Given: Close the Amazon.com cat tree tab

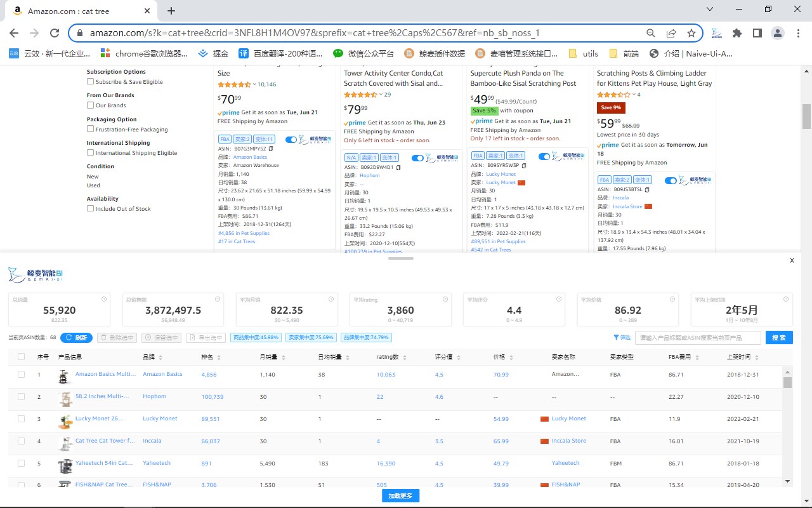Looking at the screenshot, I should [x=148, y=11].
